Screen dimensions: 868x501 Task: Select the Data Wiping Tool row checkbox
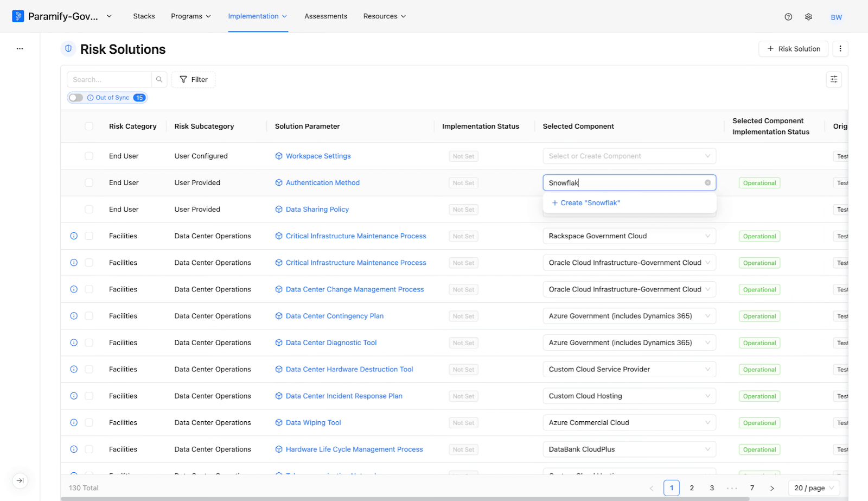89,422
